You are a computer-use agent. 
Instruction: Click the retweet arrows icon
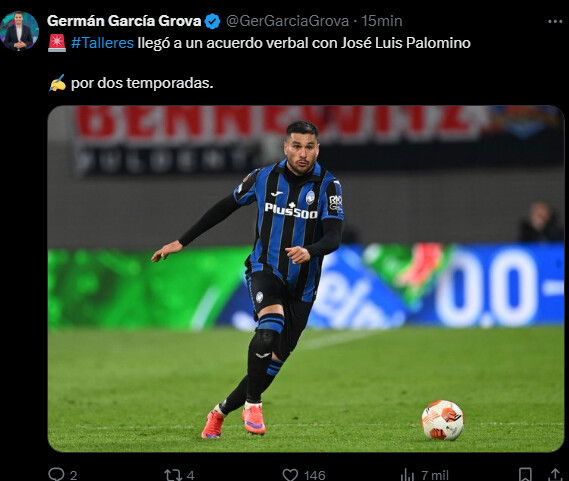(x=172, y=474)
